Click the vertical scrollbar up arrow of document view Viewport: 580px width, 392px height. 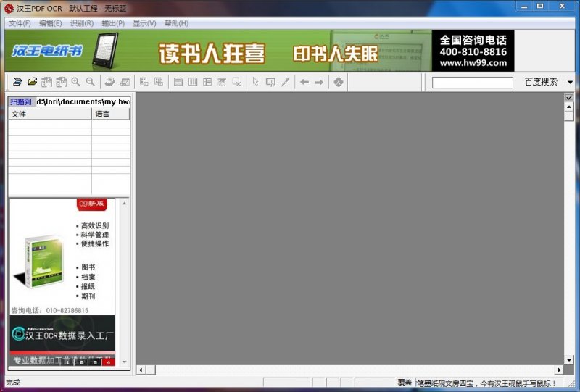[569, 107]
